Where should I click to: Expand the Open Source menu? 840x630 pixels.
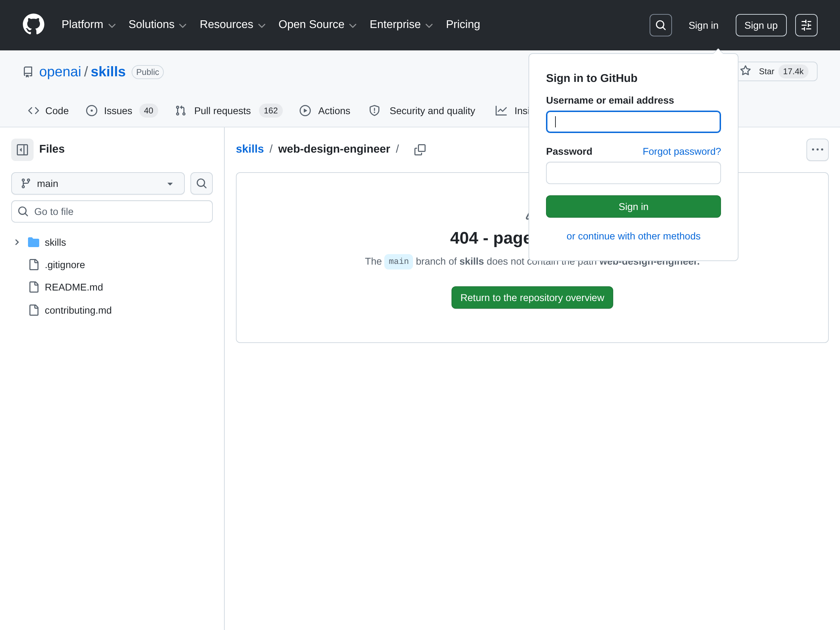[x=317, y=25]
